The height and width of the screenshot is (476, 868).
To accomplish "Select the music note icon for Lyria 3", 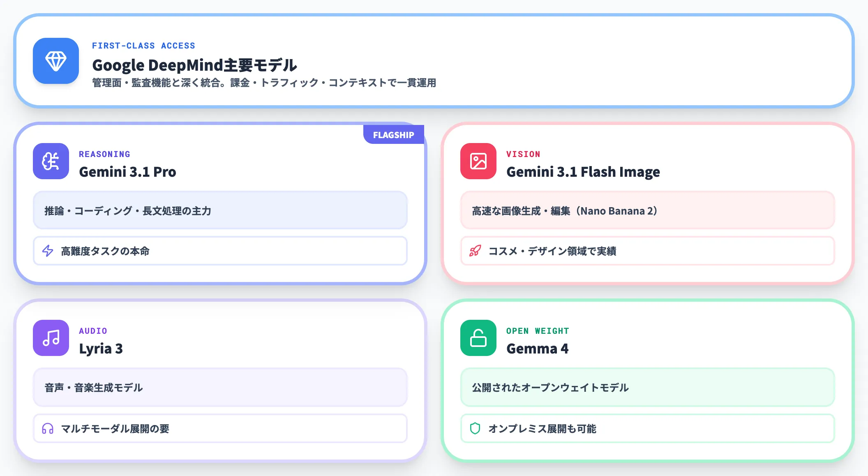I will (51, 338).
